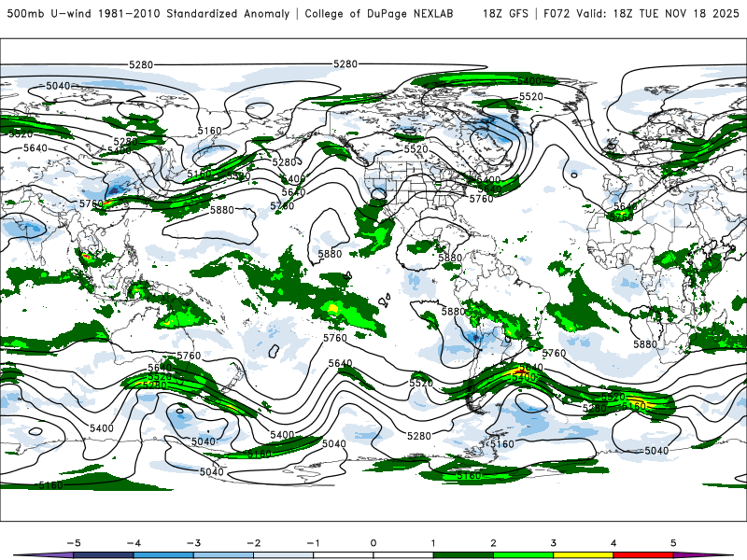Click the 'F072' forecast hour text

point(557,13)
